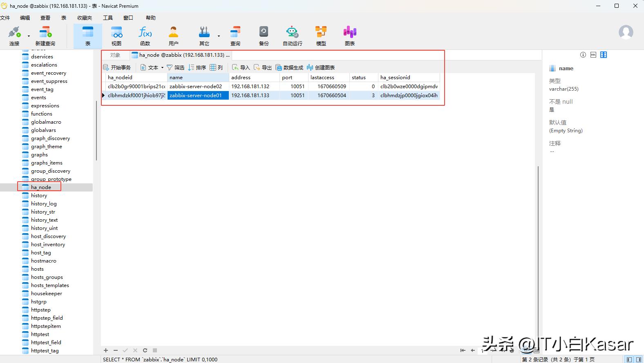Select the ha_node table in tree
The width and height of the screenshot is (644, 363).
click(41, 187)
